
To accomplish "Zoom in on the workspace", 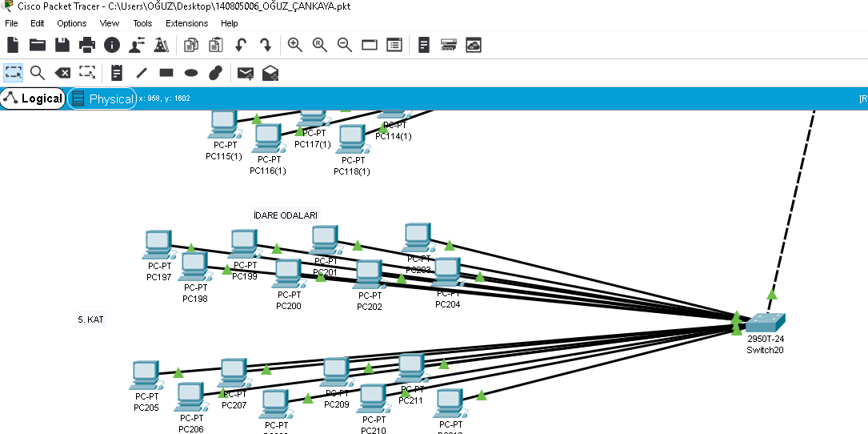I will point(295,45).
